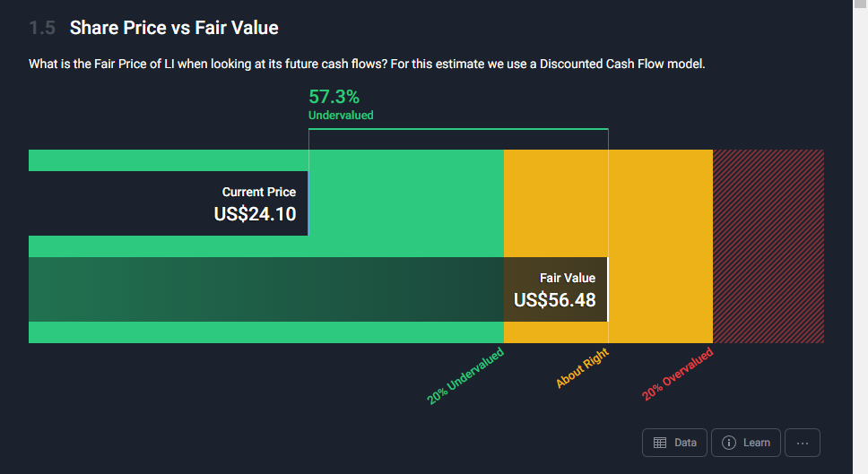Click the info icon beside Learn
The image size is (868, 474).
tap(729, 443)
